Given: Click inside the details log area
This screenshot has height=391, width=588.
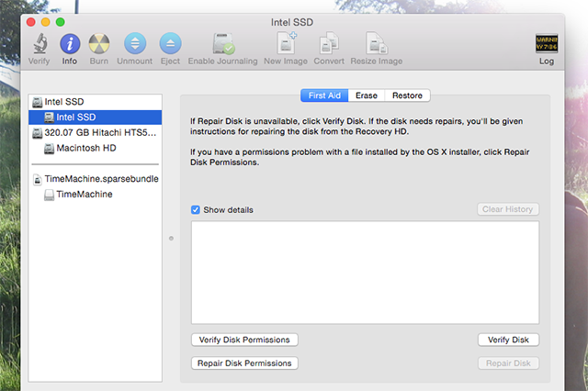Looking at the screenshot, I should (x=366, y=273).
